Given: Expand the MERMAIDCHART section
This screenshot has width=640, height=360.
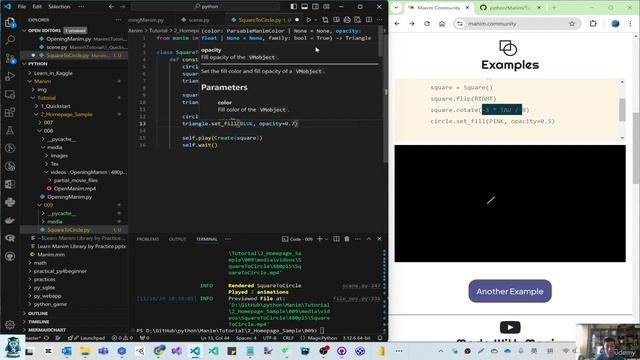Looking at the screenshot, I should [x=47, y=330].
